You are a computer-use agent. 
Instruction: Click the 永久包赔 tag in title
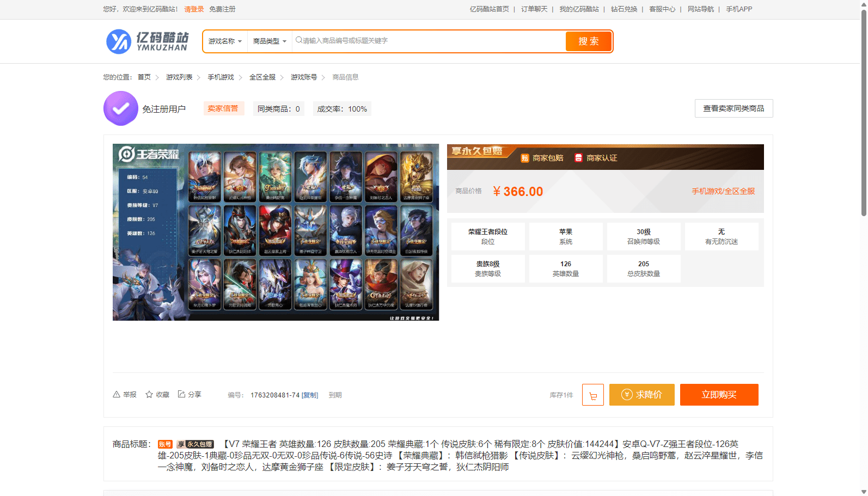pyautogui.click(x=195, y=444)
